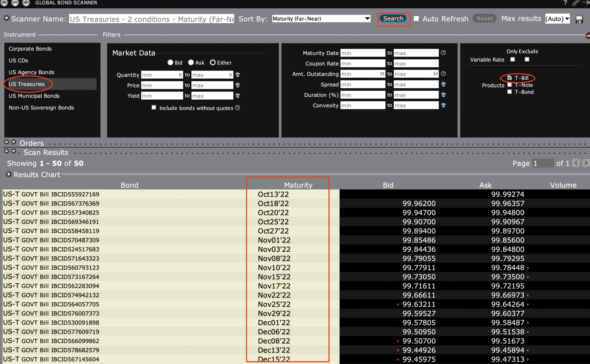The height and width of the screenshot is (364, 590).
Task: Click the filter icon beside Quantity range
Action: tap(238, 75)
